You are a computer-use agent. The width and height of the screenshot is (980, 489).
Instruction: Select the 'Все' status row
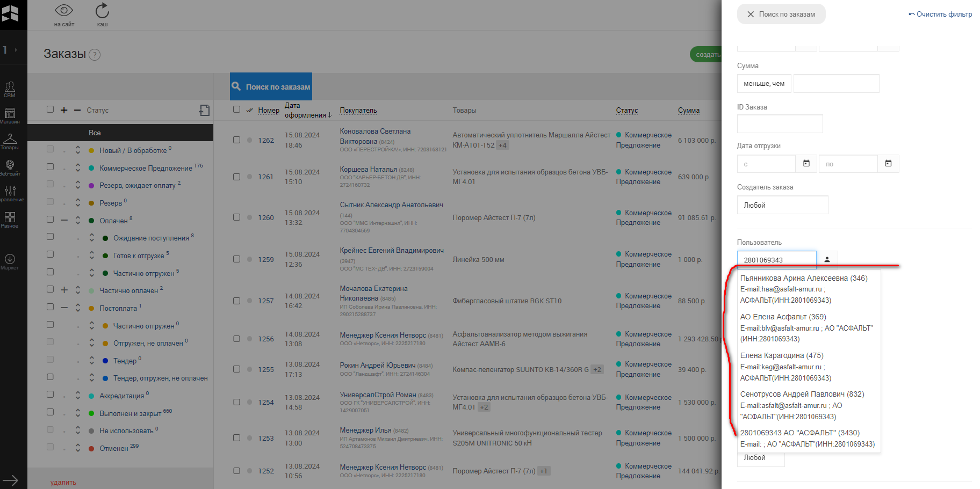(x=95, y=133)
